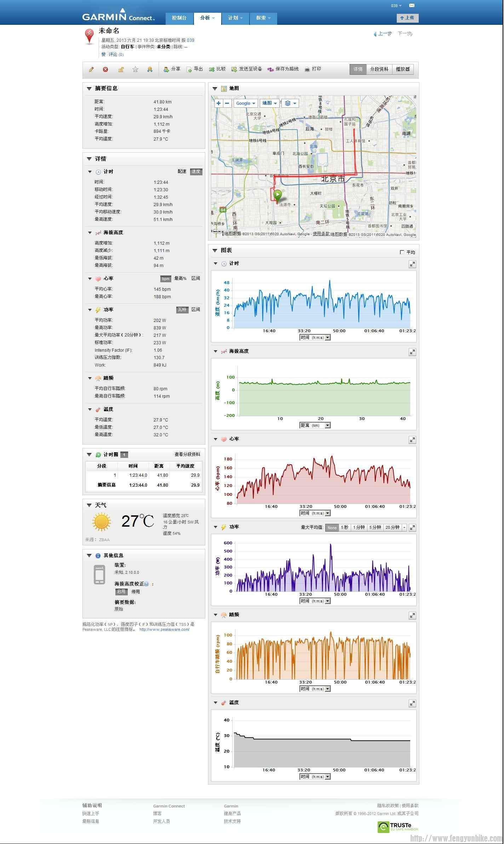Click 比较 compare button

[217, 69]
